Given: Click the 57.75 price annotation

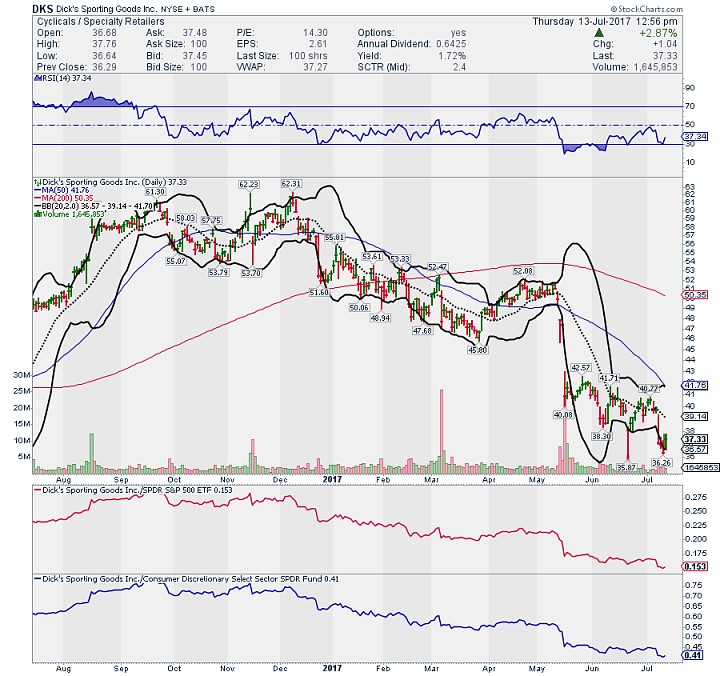Looking at the screenshot, I should [211, 220].
